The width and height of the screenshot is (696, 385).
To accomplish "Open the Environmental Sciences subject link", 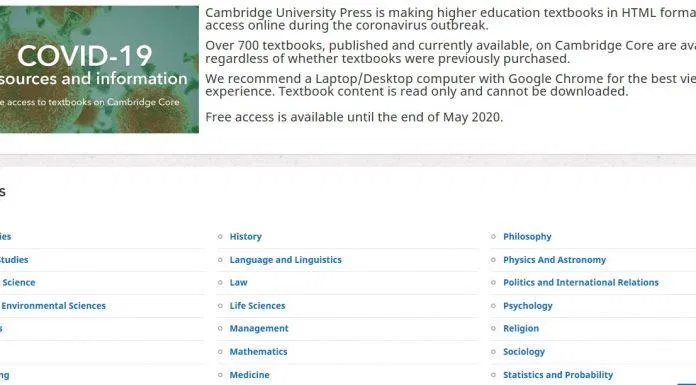I will [53, 306].
